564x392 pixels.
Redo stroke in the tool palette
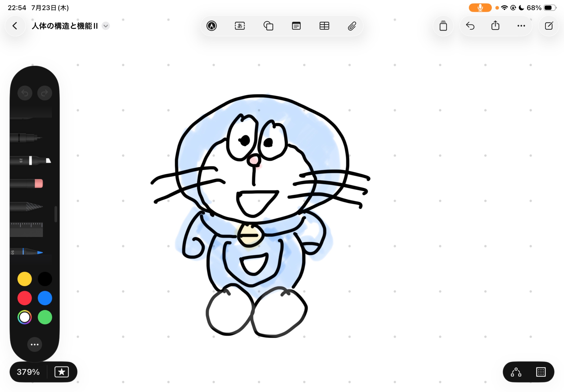point(45,93)
